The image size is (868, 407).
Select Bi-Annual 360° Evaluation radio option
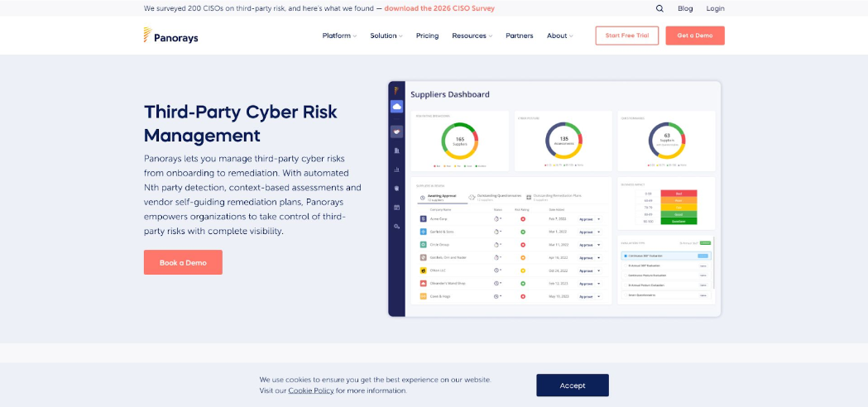coord(626,266)
